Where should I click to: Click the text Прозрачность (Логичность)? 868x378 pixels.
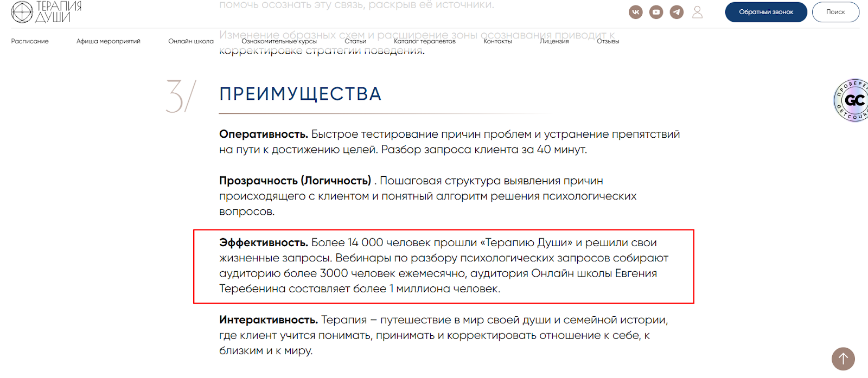295,181
